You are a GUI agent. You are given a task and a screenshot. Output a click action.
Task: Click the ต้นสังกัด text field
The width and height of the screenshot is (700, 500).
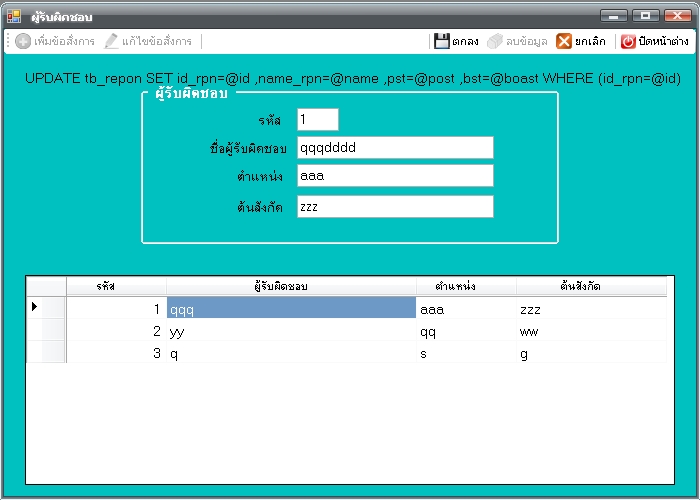(395, 207)
